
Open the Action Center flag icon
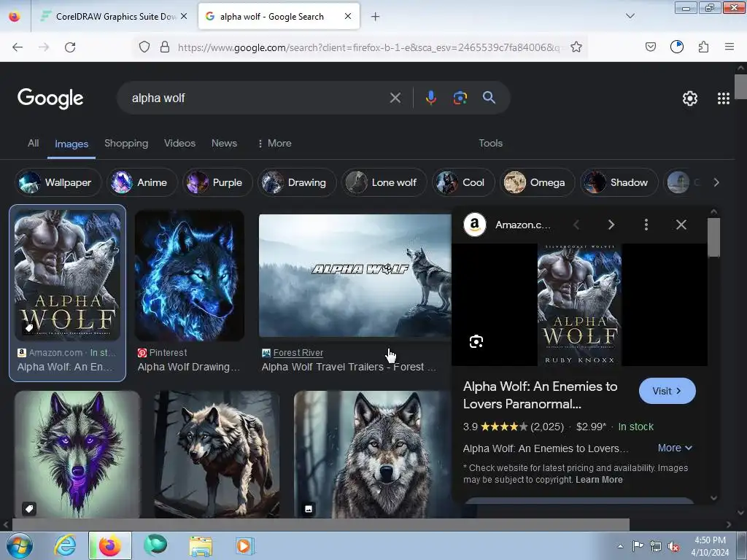[638, 546]
